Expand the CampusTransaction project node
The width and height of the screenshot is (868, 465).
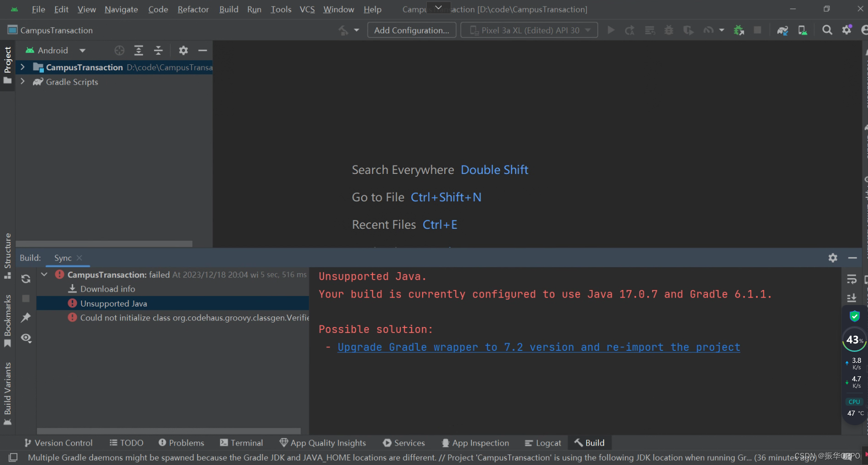pos(22,67)
